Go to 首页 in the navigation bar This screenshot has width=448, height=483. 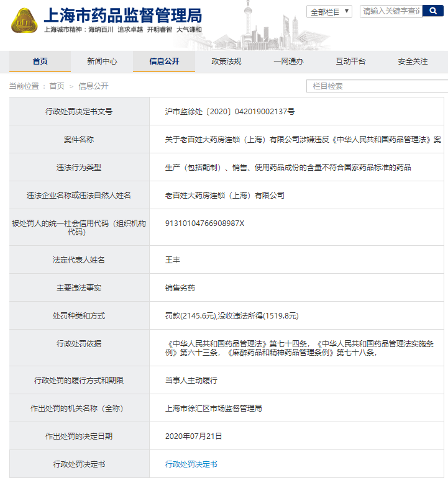[x=40, y=61]
